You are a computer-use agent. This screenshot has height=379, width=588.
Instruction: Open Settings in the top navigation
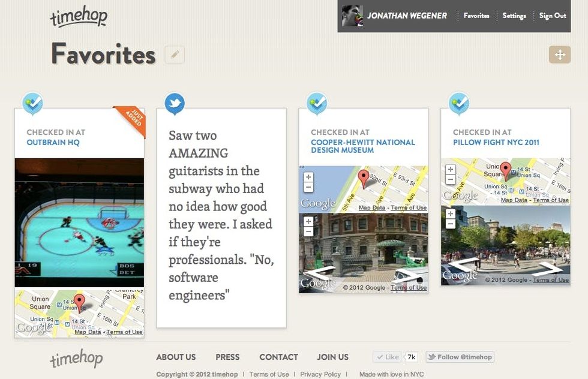click(514, 16)
